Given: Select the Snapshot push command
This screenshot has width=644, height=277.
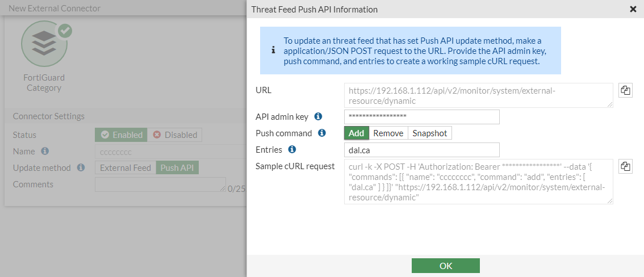Looking at the screenshot, I should pos(429,133).
